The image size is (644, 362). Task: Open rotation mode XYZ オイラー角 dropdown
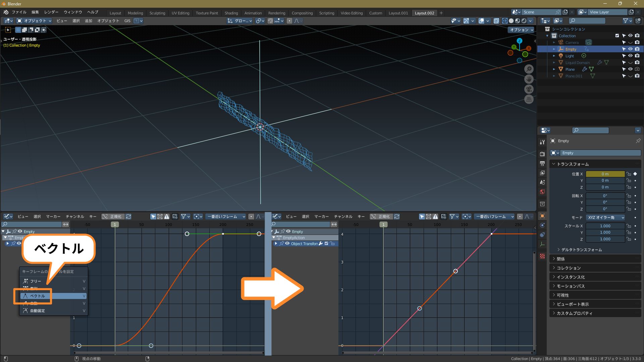[605, 218]
